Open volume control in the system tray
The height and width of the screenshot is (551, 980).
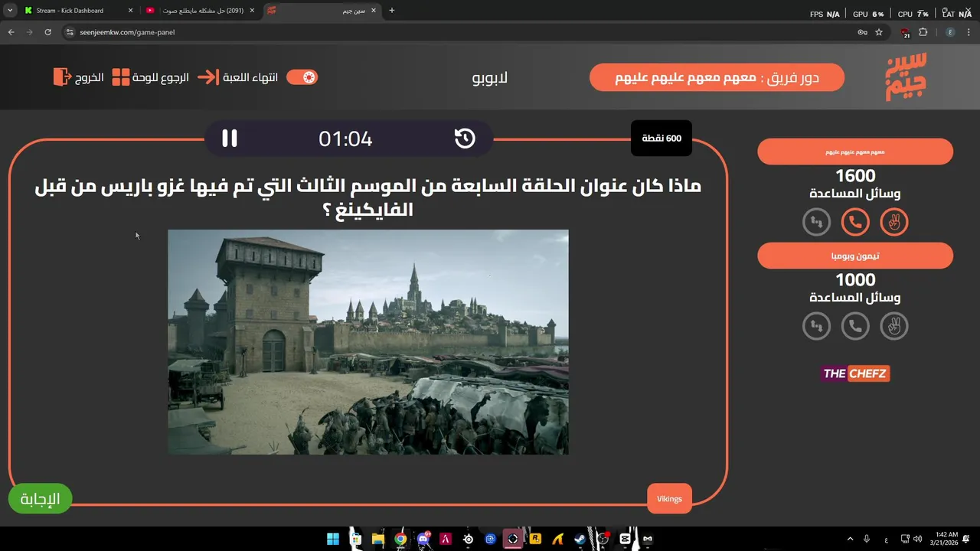click(917, 539)
